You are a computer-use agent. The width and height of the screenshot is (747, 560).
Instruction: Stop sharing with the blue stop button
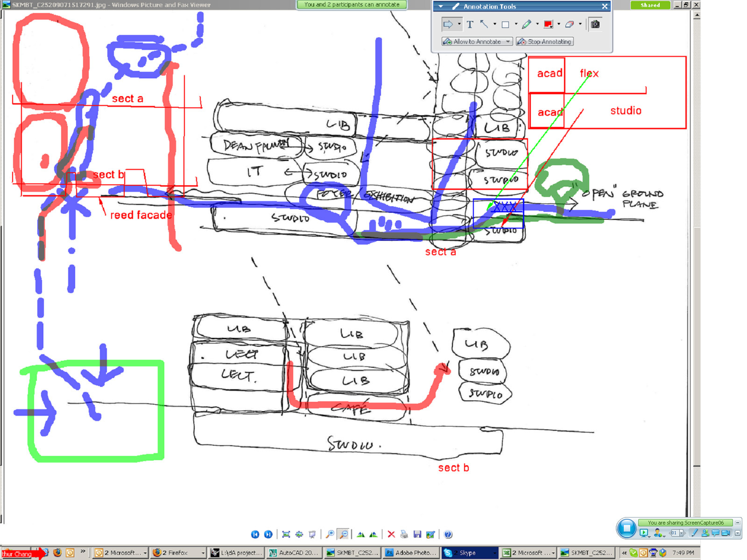pos(627,528)
